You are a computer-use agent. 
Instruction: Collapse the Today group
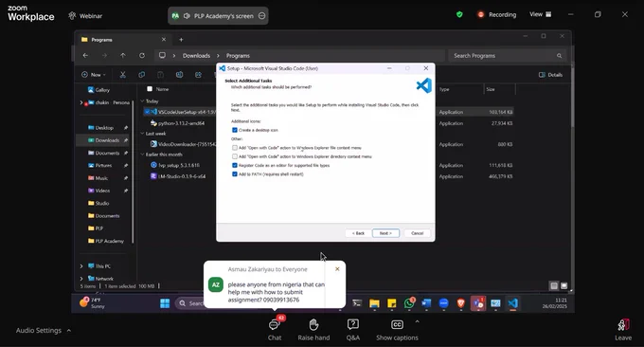pos(142,100)
